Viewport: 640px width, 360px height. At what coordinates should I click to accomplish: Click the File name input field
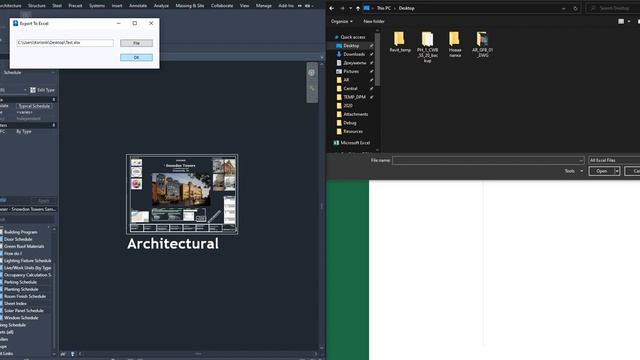(x=488, y=160)
